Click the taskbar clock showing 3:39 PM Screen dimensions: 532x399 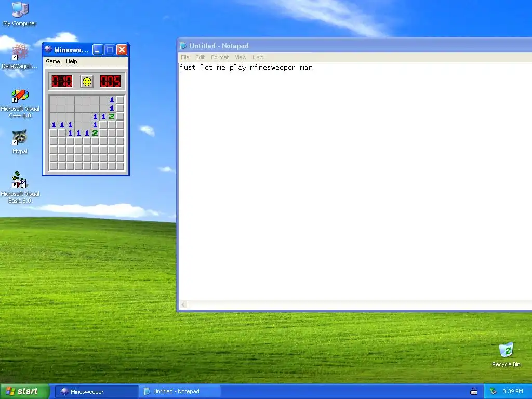pos(513,392)
